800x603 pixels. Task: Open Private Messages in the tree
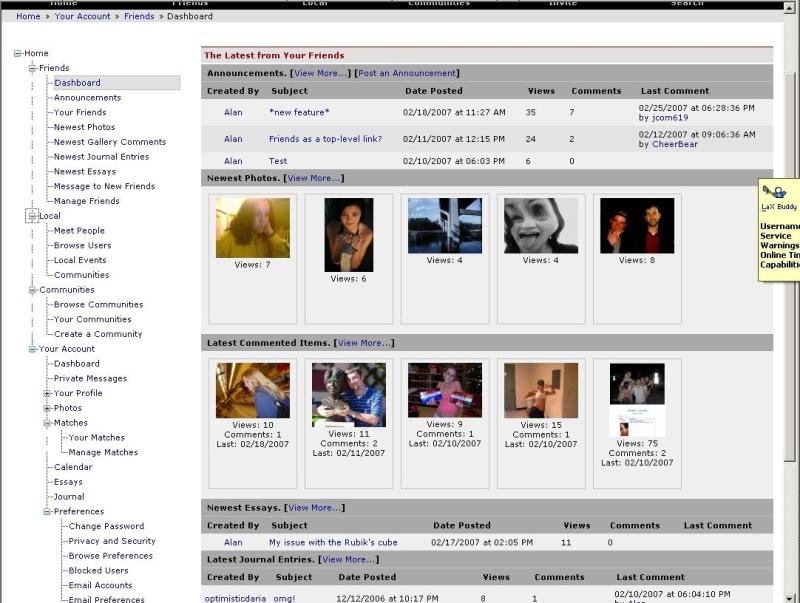(90, 379)
